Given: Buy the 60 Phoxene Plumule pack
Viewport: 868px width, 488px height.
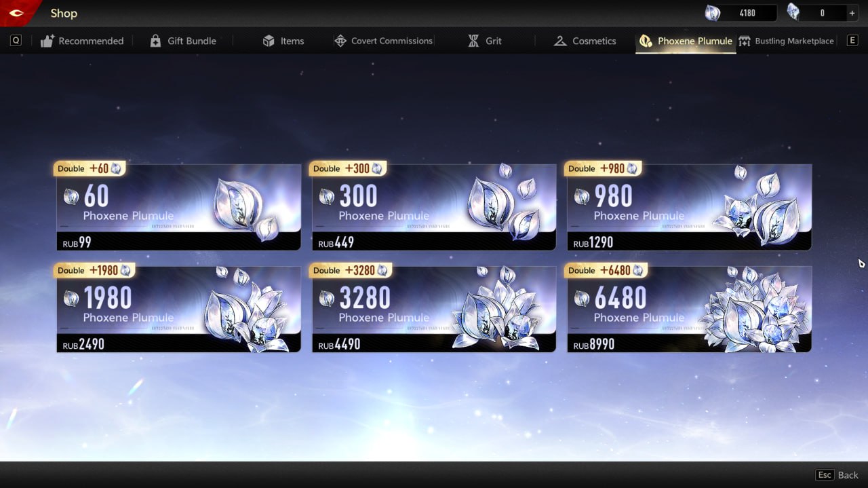Looking at the screenshot, I should coord(178,207).
